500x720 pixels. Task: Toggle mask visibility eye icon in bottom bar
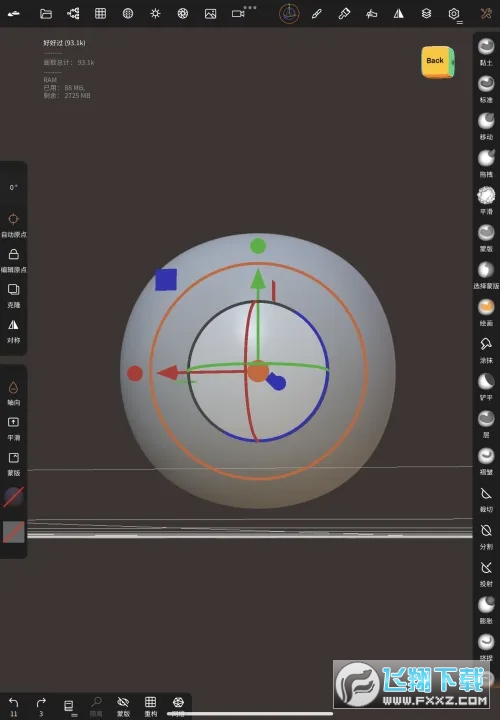123,706
